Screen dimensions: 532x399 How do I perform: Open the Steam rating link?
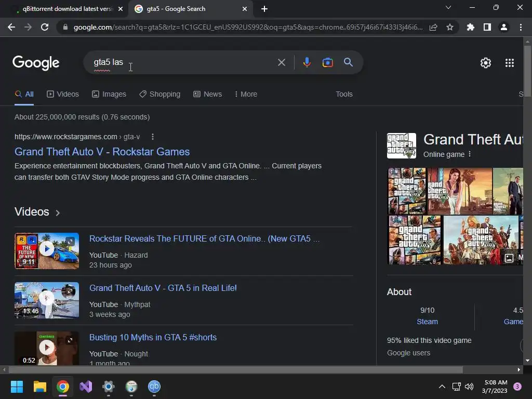(x=427, y=322)
